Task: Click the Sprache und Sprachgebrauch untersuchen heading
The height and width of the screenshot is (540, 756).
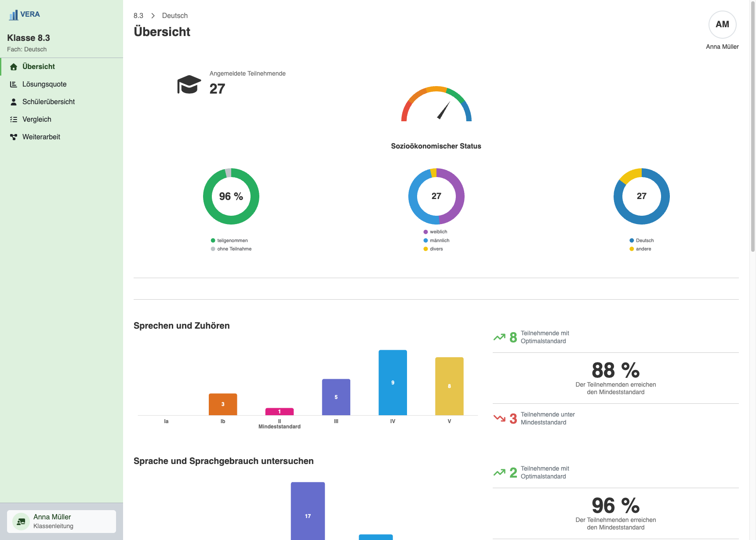Action: pyautogui.click(x=224, y=461)
